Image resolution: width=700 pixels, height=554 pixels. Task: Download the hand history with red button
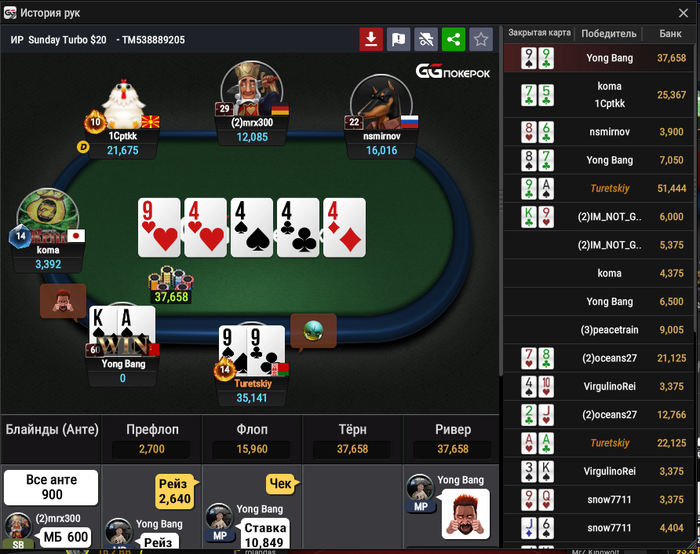coord(371,39)
